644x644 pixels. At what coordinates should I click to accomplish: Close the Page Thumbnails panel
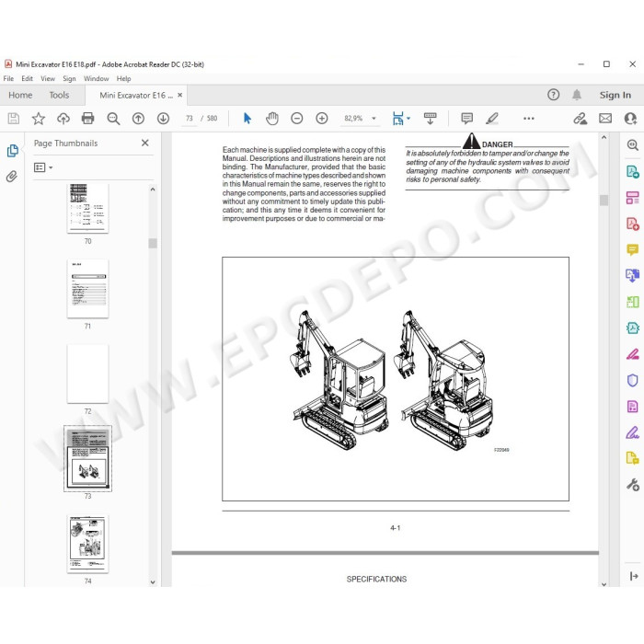pyautogui.click(x=145, y=143)
